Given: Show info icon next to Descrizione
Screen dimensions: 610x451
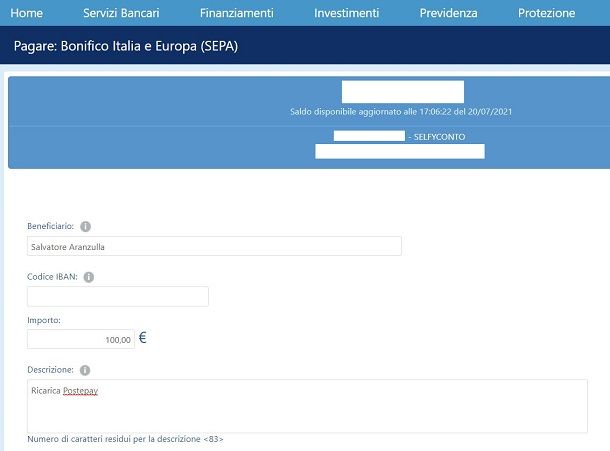Looking at the screenshot, I should [x=85, y=370].
